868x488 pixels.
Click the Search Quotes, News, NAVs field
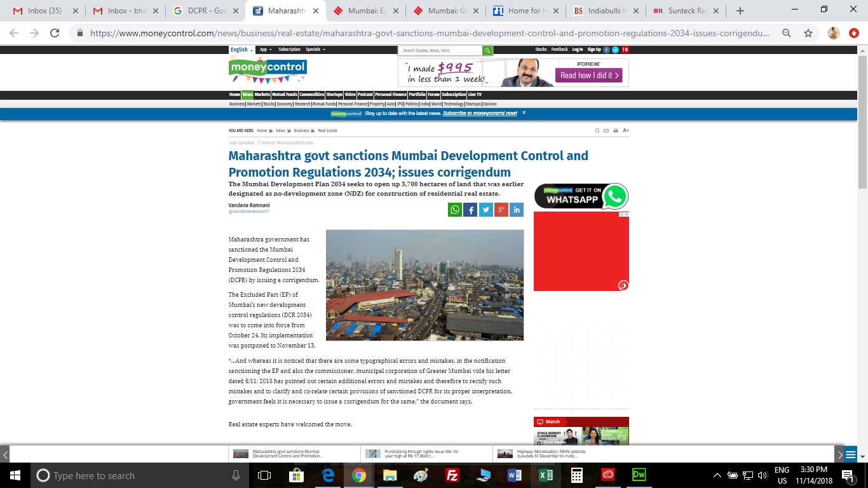point(440,50)
